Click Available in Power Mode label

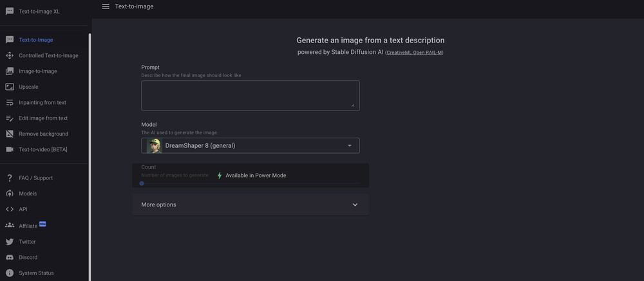(x=256, y=176)
